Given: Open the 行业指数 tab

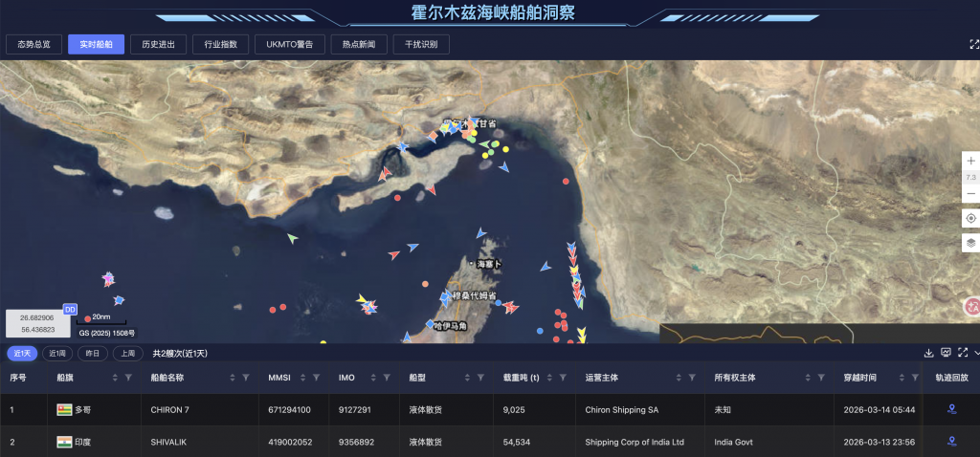Looking at the screenshot, I should (221, 44).
